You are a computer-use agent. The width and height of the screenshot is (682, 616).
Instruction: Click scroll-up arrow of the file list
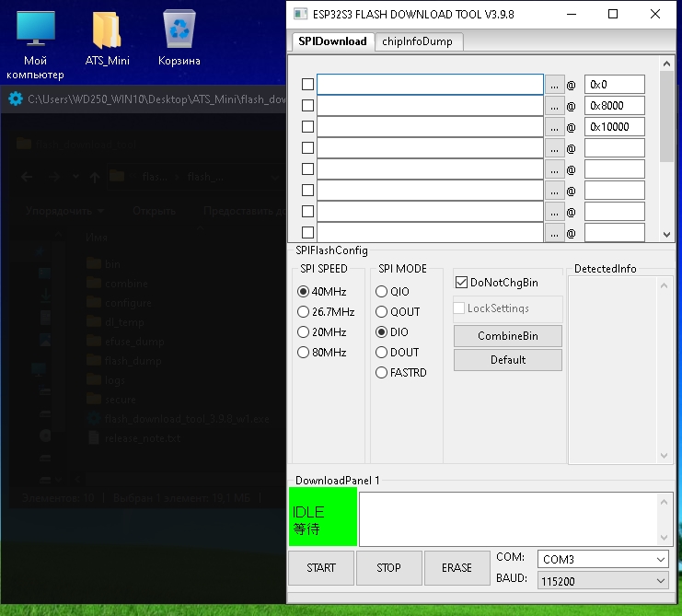tap(666, 64)
